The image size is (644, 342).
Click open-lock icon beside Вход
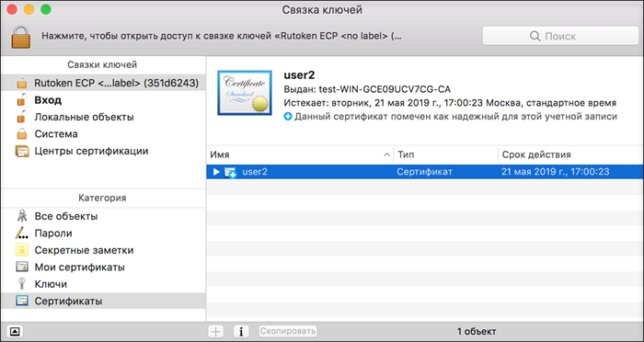point(22,99)
